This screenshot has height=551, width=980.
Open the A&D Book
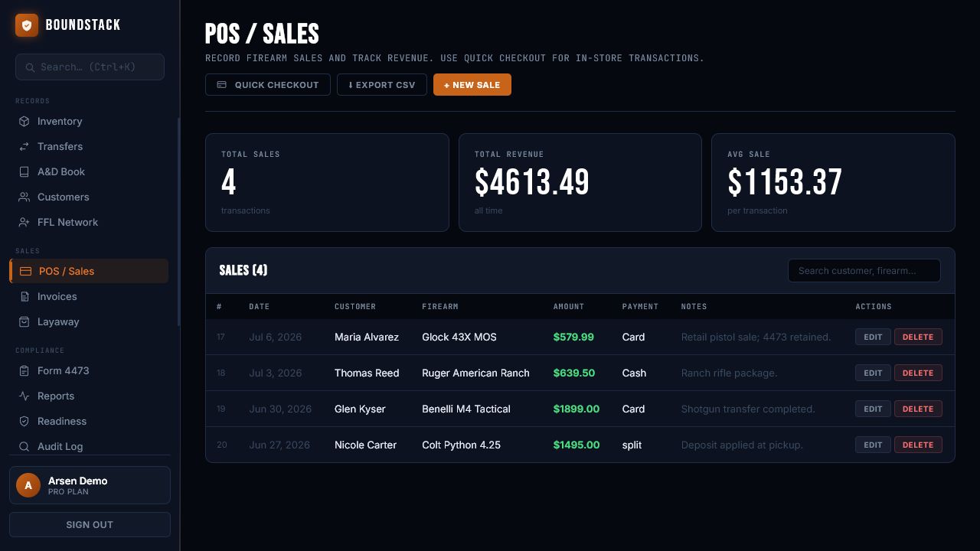click(x=89, y=171)
